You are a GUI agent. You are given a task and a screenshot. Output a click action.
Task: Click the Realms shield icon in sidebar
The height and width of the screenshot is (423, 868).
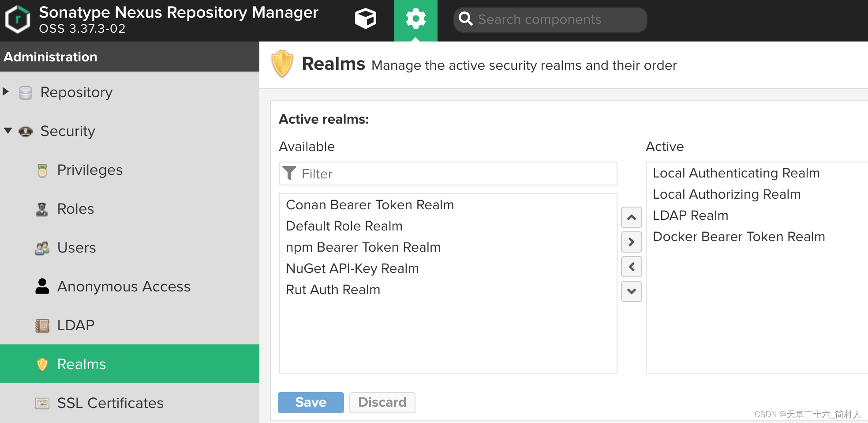point(42,364)
